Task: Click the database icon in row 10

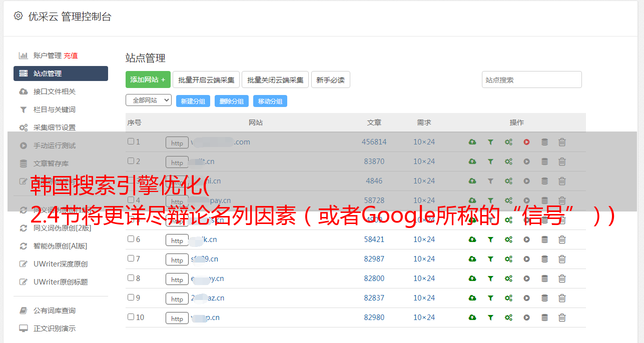Action: 544,317
